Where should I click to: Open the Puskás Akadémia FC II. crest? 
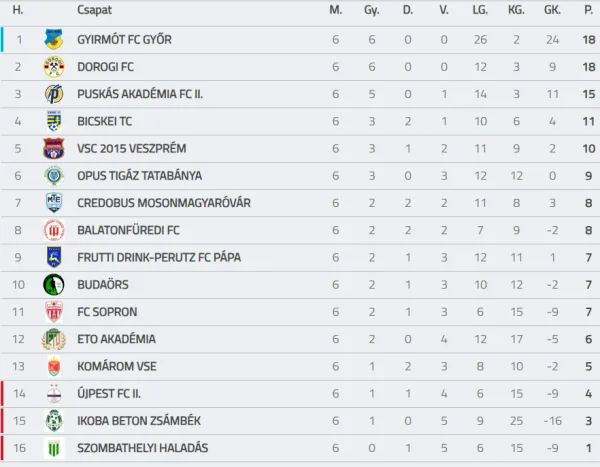point(54,94)
